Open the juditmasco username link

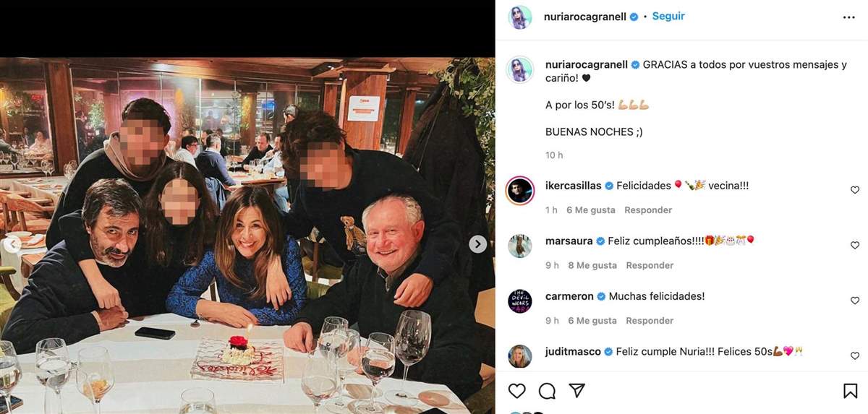(x=573, y=352)
